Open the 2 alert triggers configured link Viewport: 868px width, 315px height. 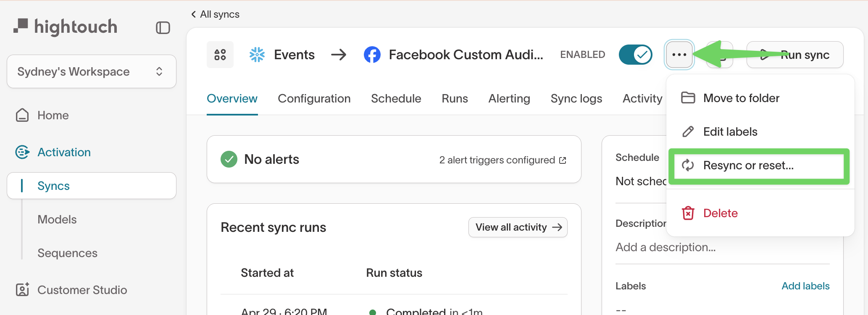502,160
